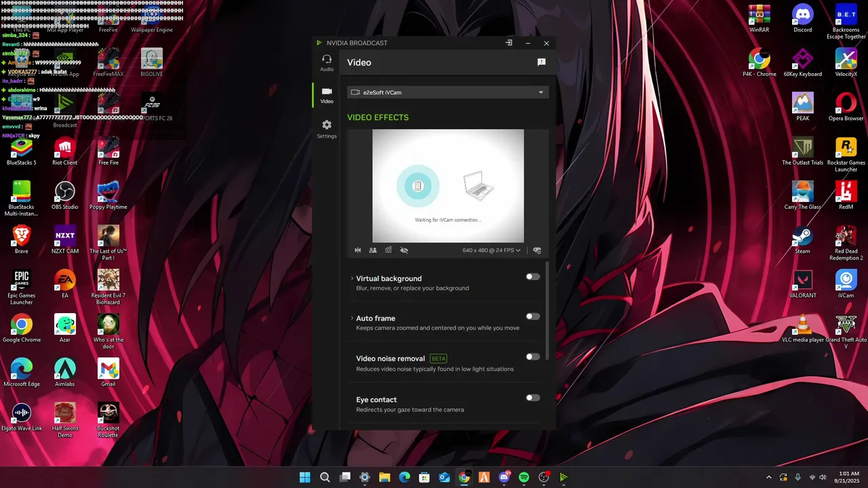Expand the Auto frame options chevron
The width and height of the screenshot is (868, 488).
coord(352,318)
